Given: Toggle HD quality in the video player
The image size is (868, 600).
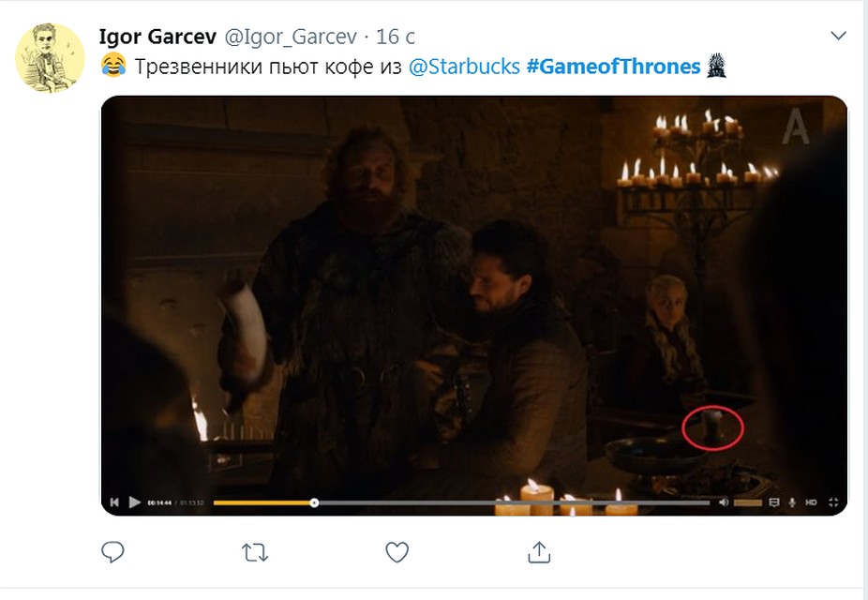Looking at the screenshot, I should click(812, 502).
